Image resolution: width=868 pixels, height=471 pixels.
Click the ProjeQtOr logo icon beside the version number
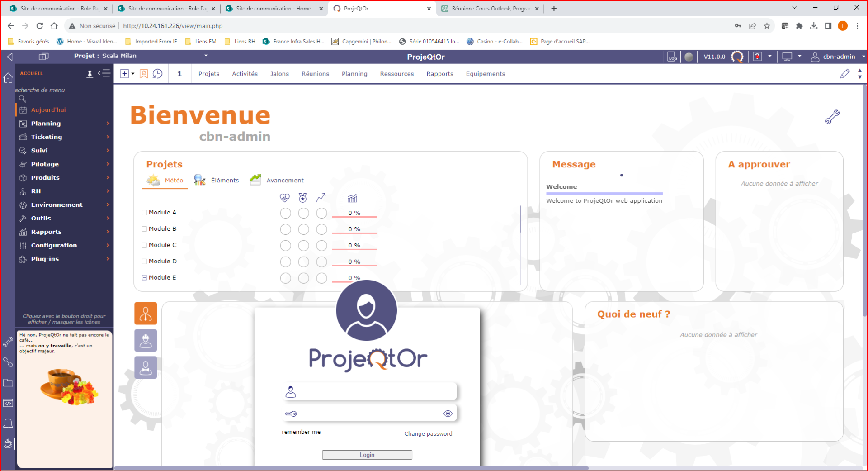pos(737,57)
